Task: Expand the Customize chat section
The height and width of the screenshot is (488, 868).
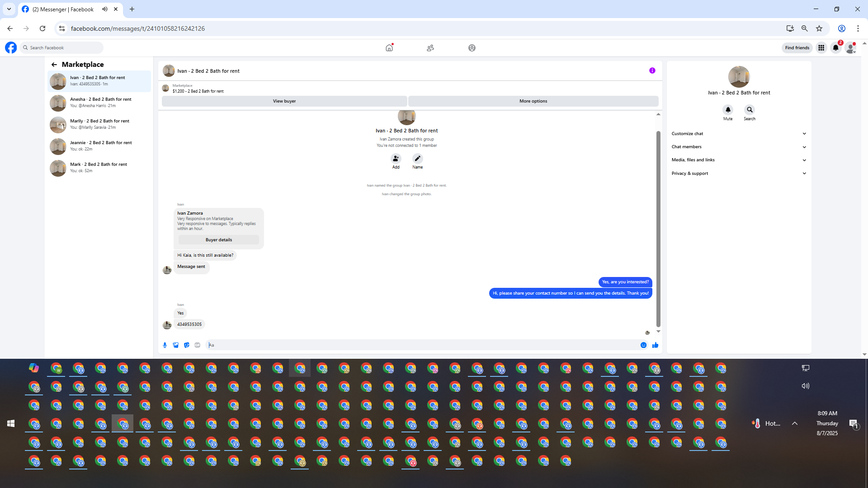Action: coord(739,134)
